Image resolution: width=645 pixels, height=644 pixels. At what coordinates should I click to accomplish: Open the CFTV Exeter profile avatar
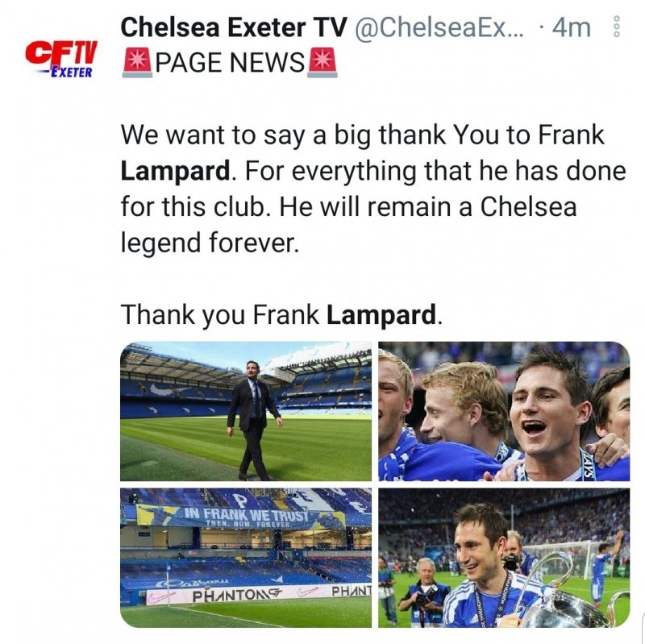point(61,58)
